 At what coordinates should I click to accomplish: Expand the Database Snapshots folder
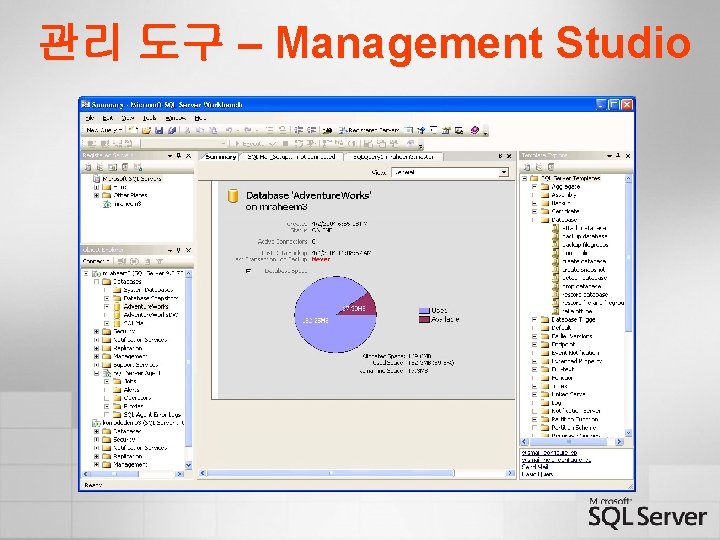tap(107, 298)
